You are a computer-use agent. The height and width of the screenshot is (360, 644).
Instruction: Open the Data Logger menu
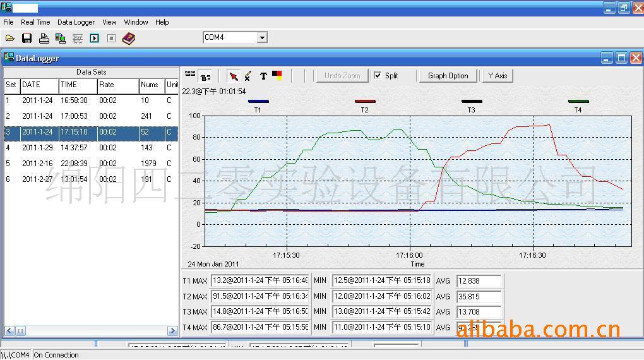click(x=76, y=22)
